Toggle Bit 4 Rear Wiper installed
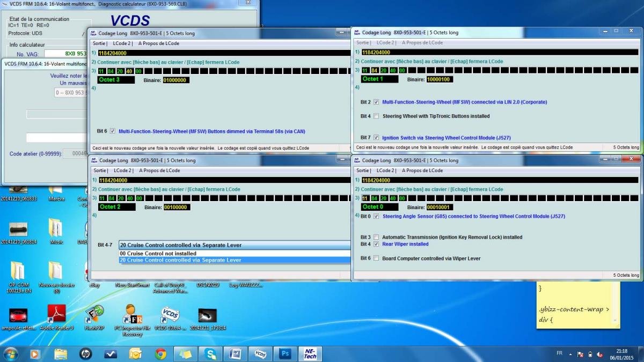This screenshot has width=644, height=362. 376,244
